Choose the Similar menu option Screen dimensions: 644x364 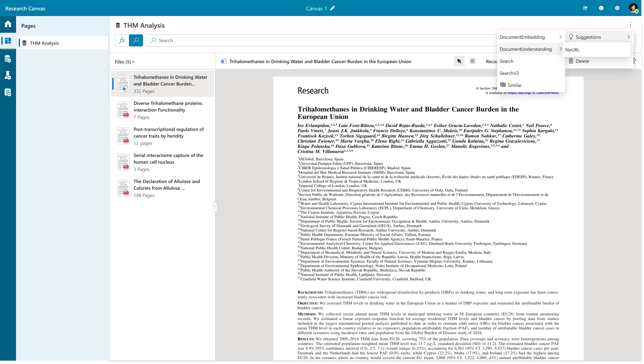514,85
